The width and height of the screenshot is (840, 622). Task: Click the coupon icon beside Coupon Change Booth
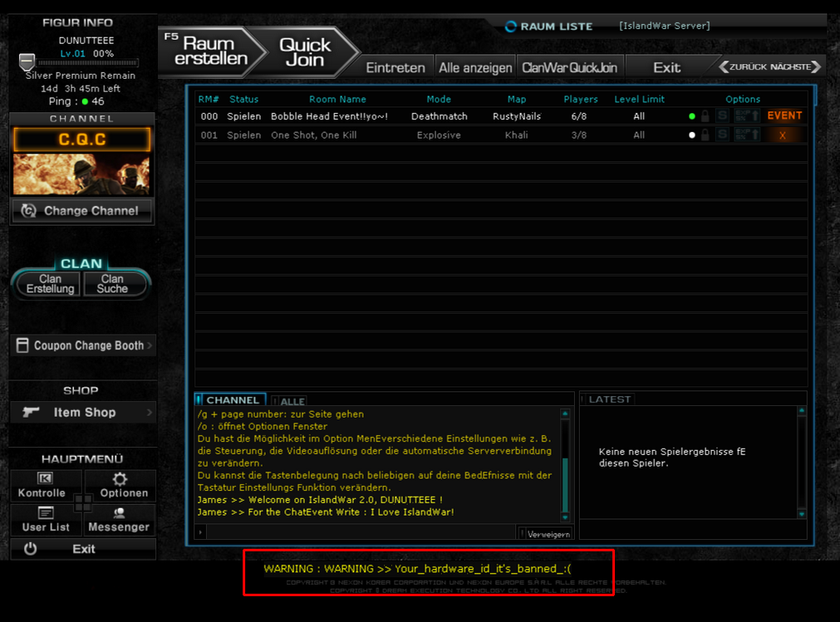[22, 345]
